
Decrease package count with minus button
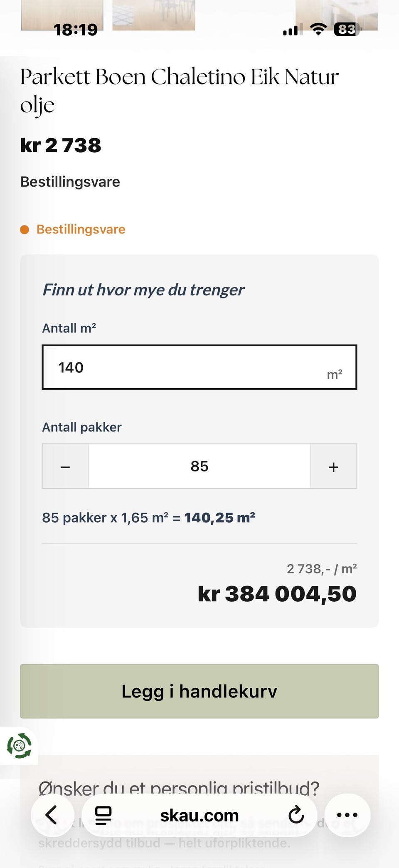[x=65, y=466]
